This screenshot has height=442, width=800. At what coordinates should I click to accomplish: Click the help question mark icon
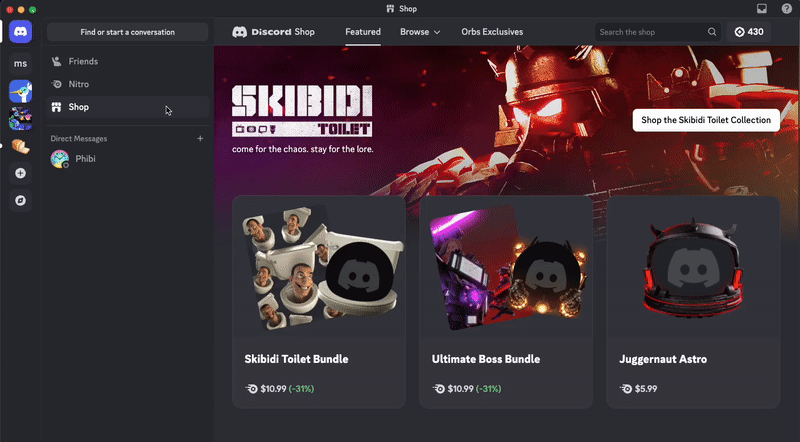click(787, 9)
